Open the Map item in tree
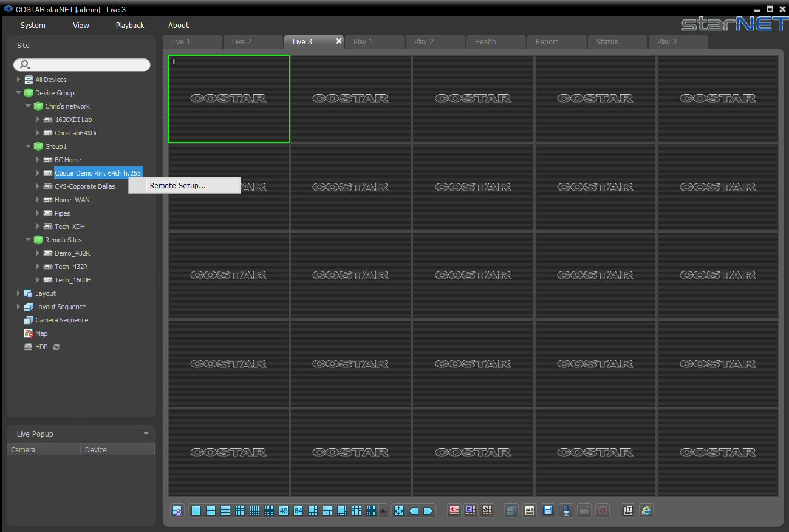 click(x=41, y=333)
